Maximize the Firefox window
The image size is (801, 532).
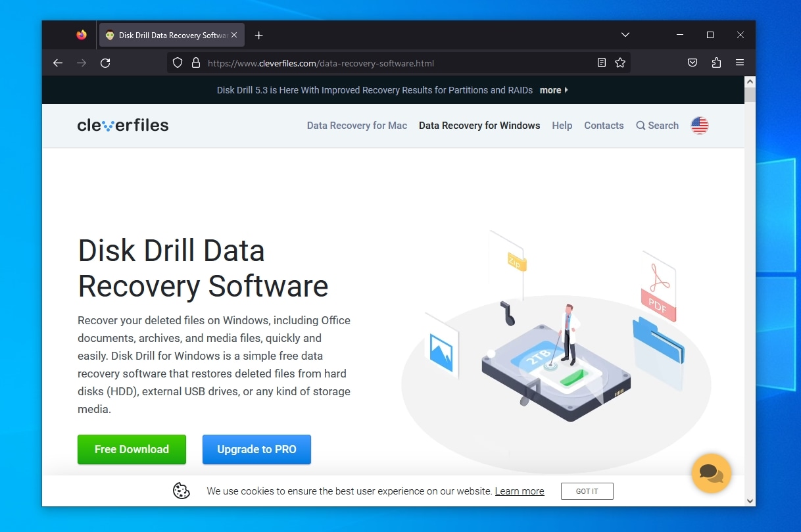pyautogui.click(x=710, y=35)
